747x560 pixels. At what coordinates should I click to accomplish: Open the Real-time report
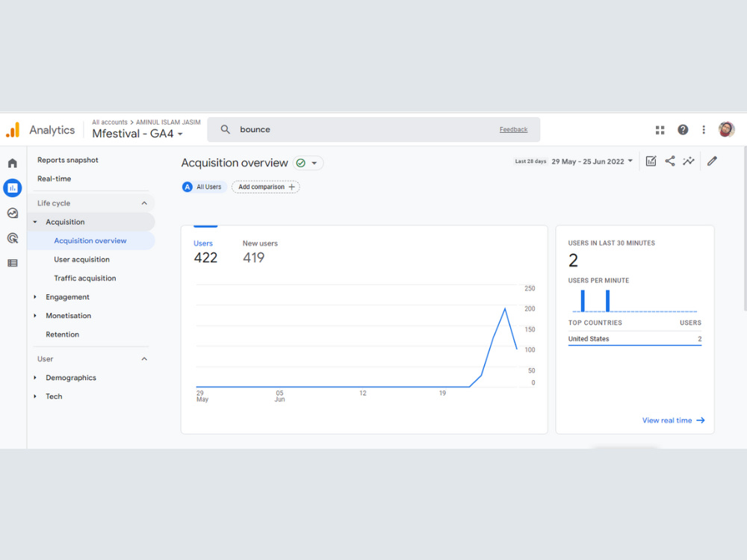(x=55, y=178)
